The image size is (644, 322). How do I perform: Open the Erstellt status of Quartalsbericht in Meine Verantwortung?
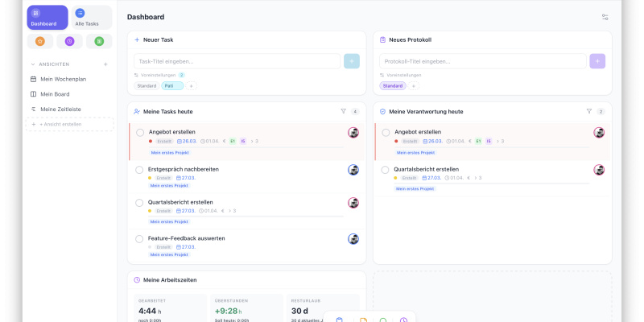(x=410, y=178)
